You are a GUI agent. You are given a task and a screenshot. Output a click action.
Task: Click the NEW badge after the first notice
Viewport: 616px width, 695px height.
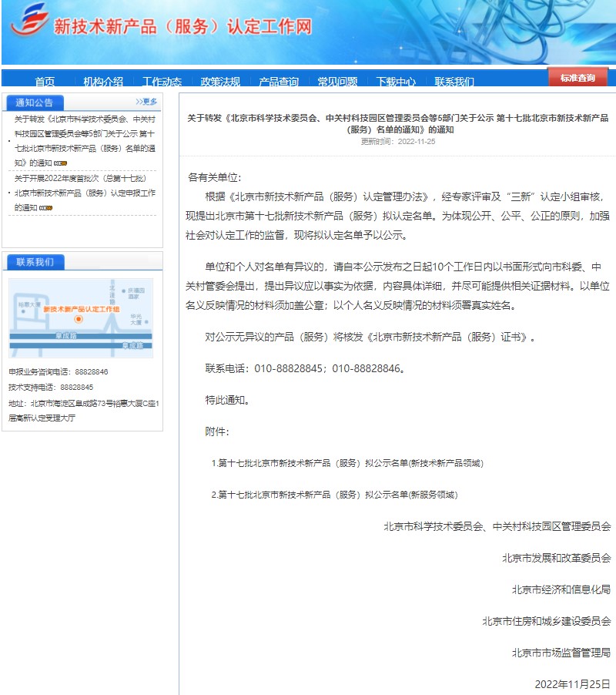60,163
